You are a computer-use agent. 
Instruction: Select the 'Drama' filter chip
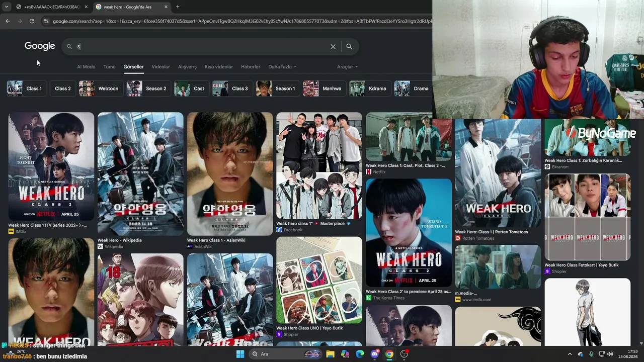coord(413,88)
